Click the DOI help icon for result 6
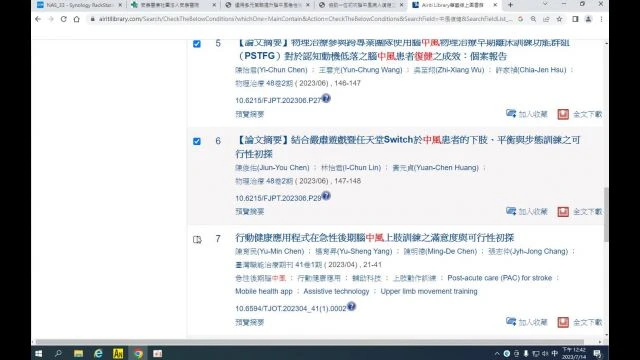The height and width of the screenshot is (360, 640). click(x=326, y=196)
